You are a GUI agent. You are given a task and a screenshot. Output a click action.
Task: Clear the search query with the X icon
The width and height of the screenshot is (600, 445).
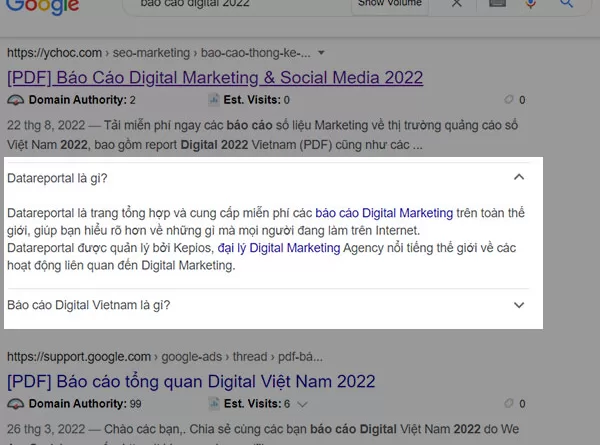457,4
